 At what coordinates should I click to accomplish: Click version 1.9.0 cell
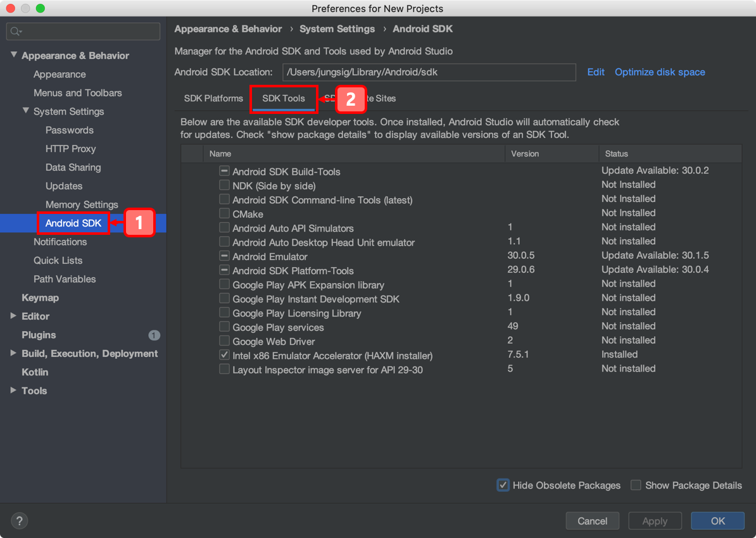point(519,297)
